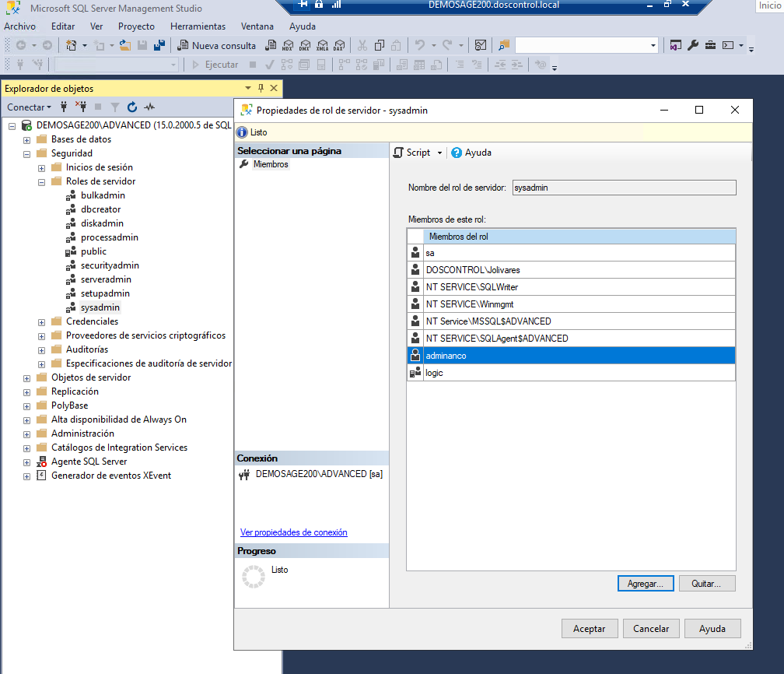Expand the Objetos de servidor node
This screenshot has width=784, height=674.
27,378
